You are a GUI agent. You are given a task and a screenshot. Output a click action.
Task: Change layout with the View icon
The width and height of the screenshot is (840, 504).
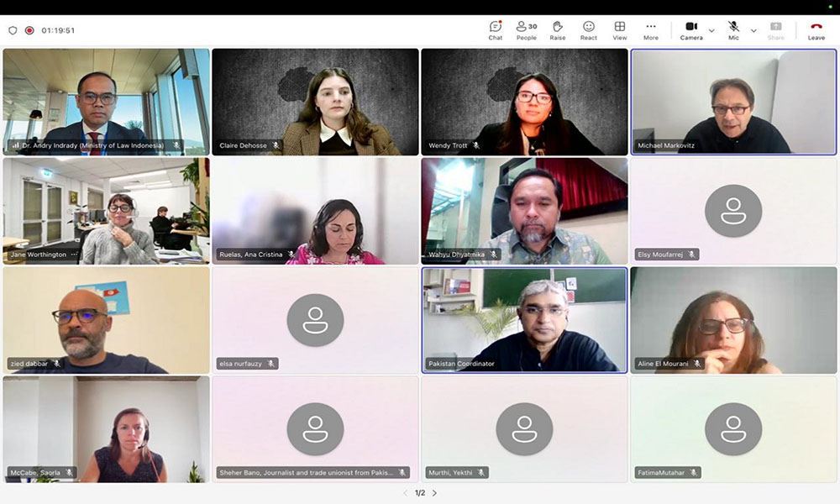(x=620, y=30)
